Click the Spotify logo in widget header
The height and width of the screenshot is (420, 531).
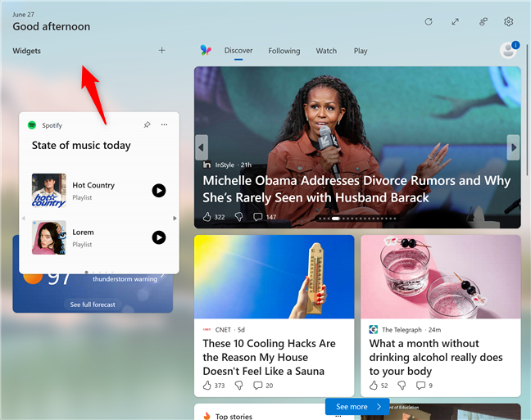(32, 125)
